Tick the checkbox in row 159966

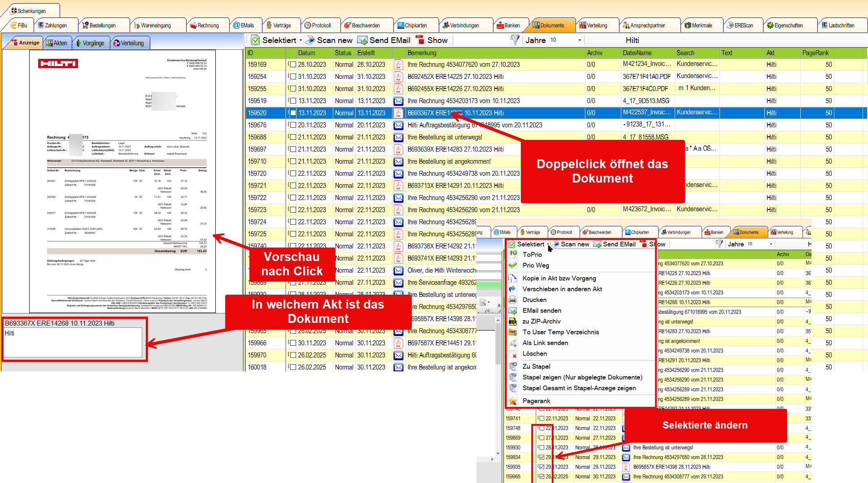point(293,343)
